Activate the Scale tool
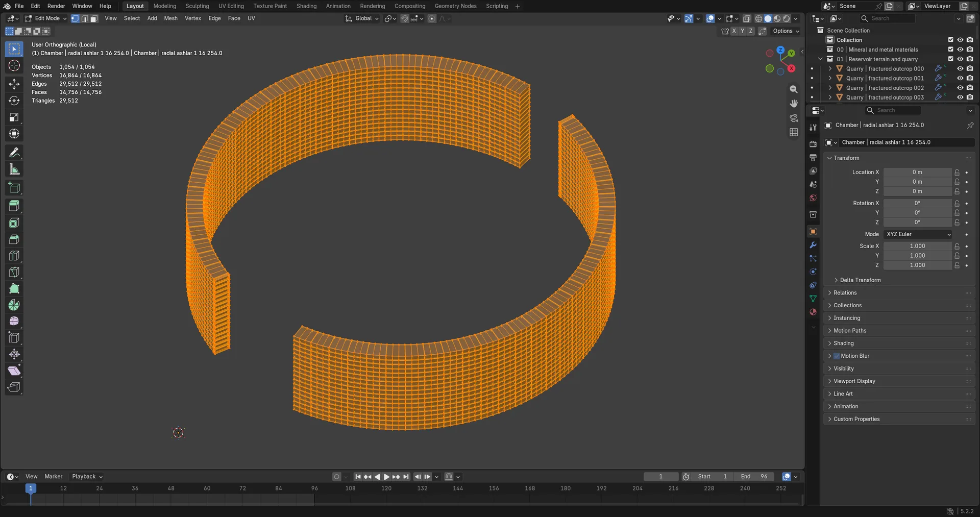 (x=14, y=117)
